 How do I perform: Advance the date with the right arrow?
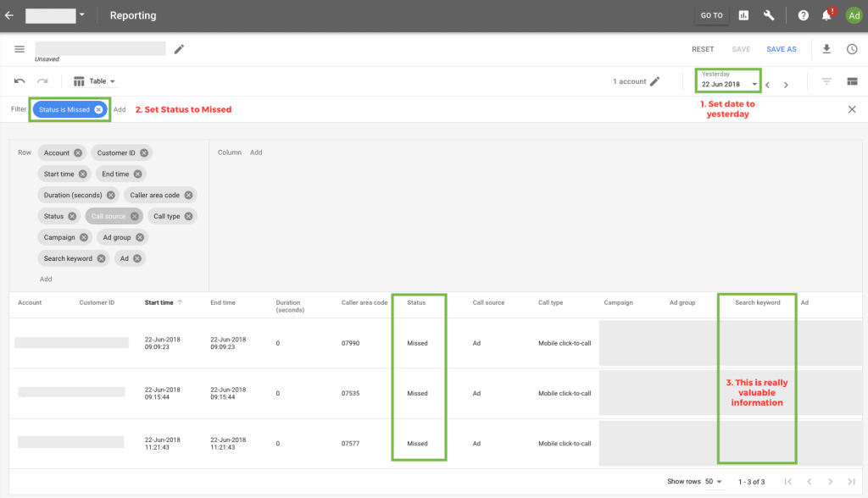point(786,84)
